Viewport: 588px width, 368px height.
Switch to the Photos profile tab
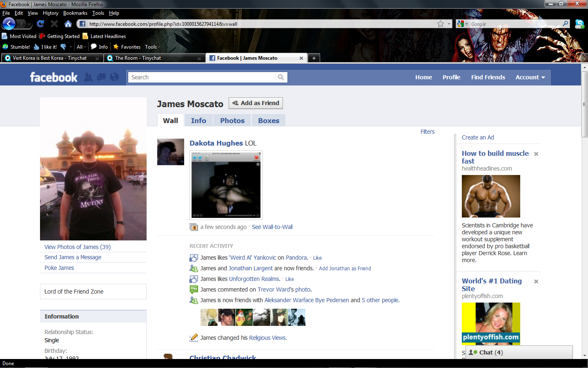click(x=232, y=121)
